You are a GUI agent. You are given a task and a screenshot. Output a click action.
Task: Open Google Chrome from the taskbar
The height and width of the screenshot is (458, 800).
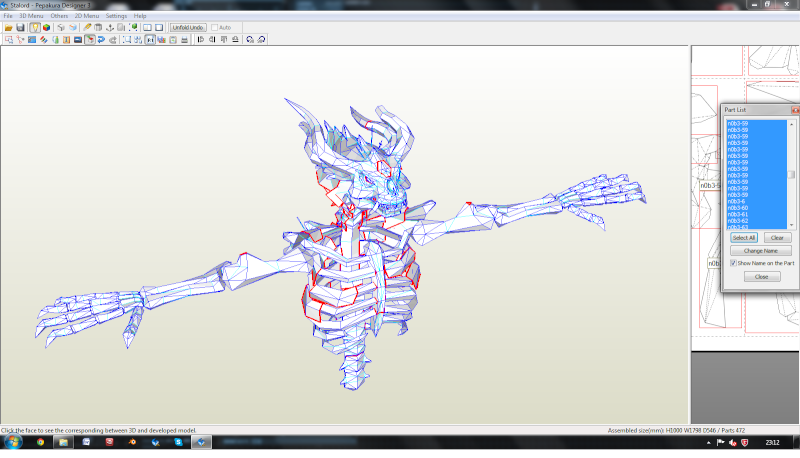[x=40, y=442]
